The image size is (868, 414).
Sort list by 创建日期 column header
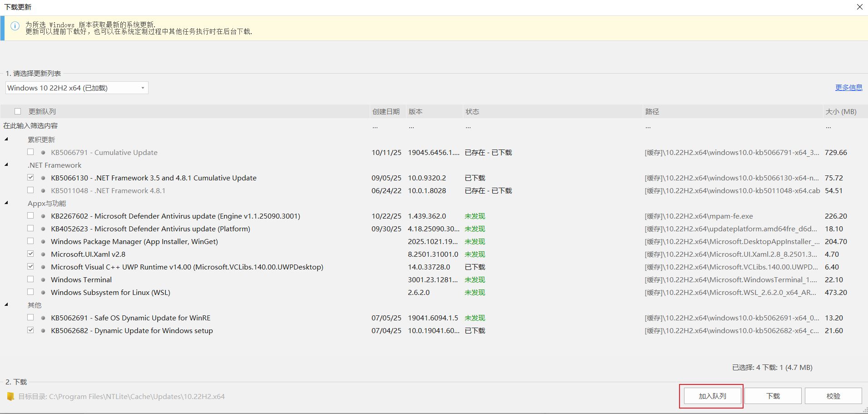tap(386, 112)
